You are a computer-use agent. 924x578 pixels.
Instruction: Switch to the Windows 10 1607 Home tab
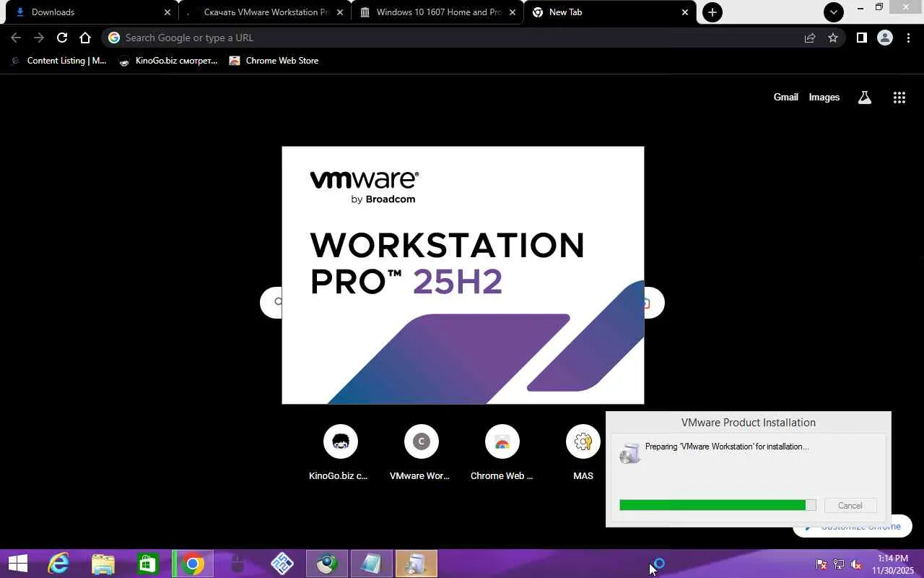coord(437,12)
